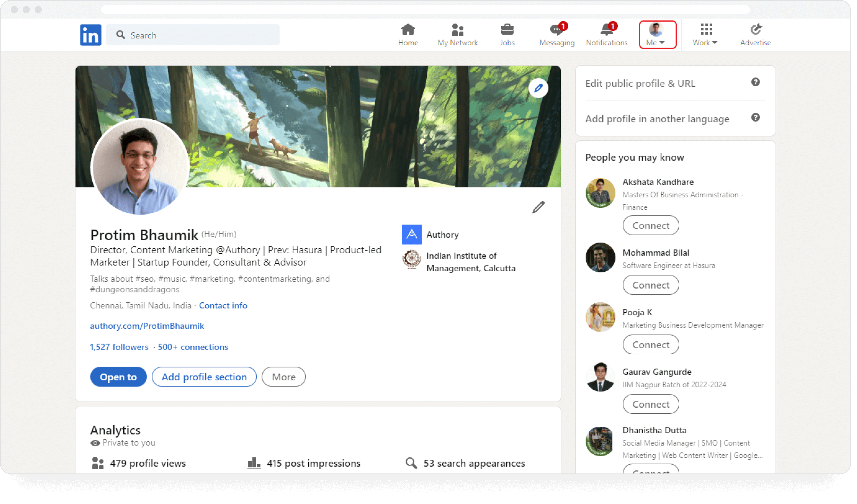Click the search magnifier icon

click(121, 35)
